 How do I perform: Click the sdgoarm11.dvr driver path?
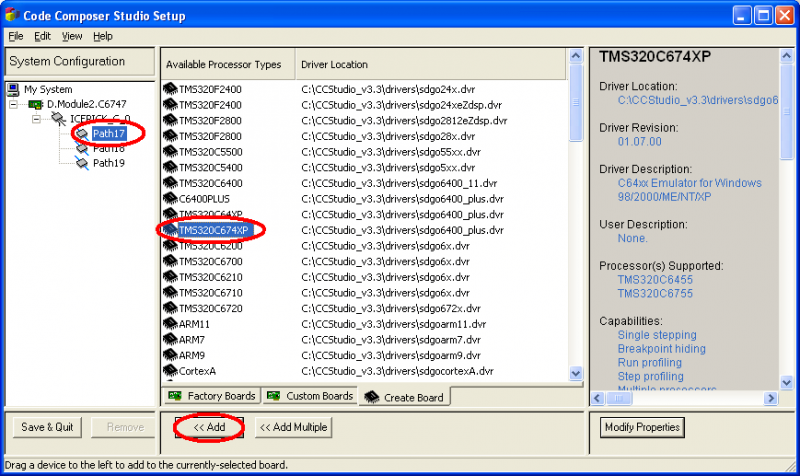(x=393, y=324)
